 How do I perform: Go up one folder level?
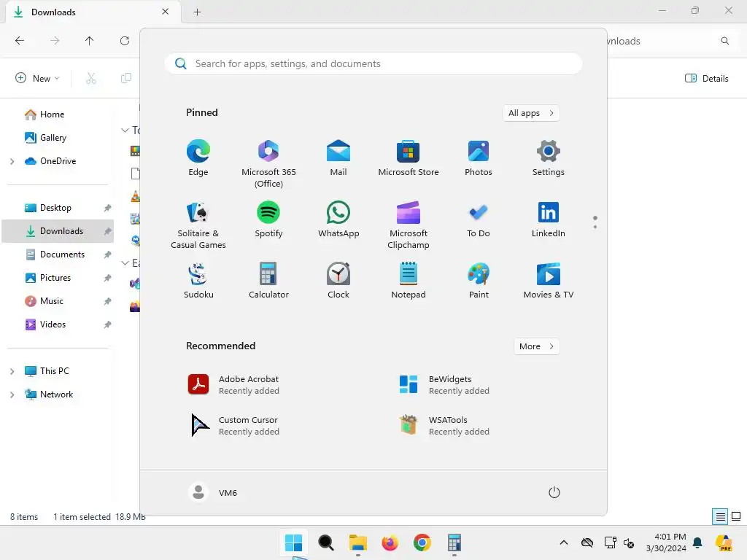tap(89, 41)
